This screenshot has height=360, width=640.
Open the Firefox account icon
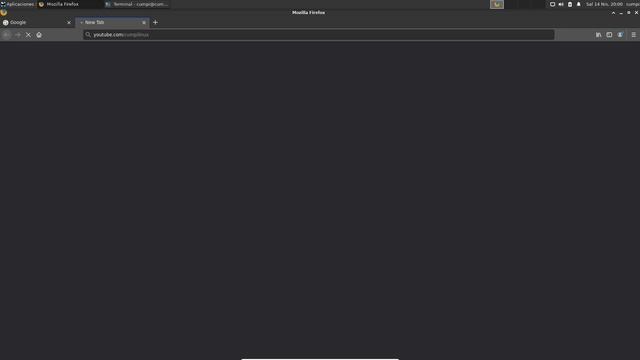(620, 35)
